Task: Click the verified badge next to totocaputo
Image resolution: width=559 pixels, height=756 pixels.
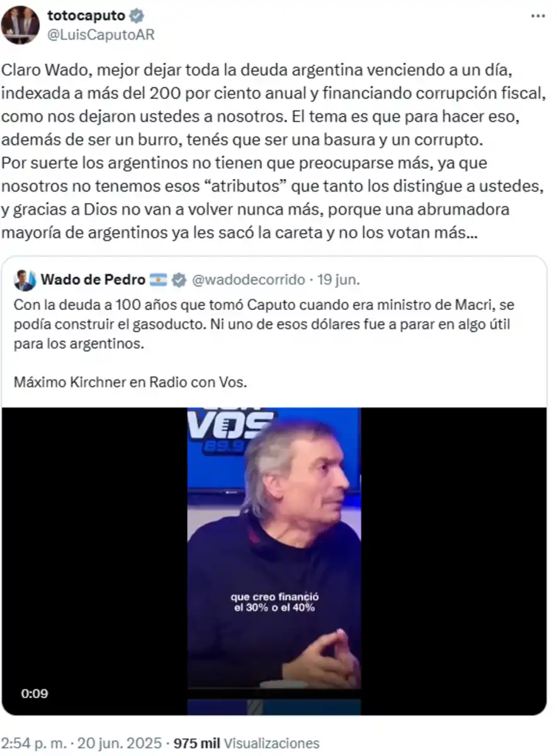Action: 137,16
